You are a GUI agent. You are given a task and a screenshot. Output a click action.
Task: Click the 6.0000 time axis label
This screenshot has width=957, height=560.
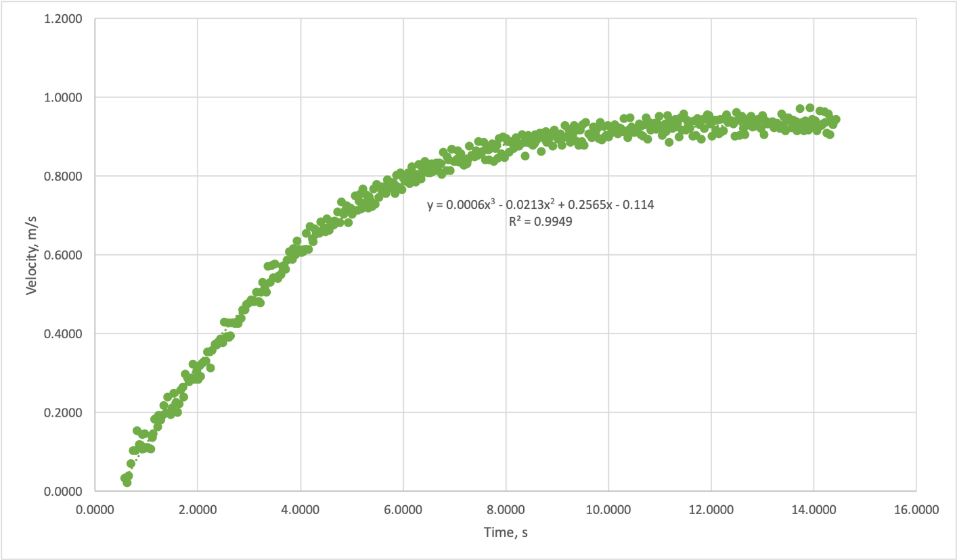coord(403,508)
